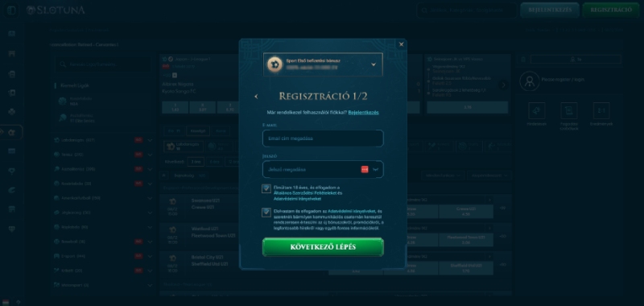Click the red password manager icon in Jelszó field
Image resolution: width=644 pixels, height=306 pixels.
click(365, 169)
